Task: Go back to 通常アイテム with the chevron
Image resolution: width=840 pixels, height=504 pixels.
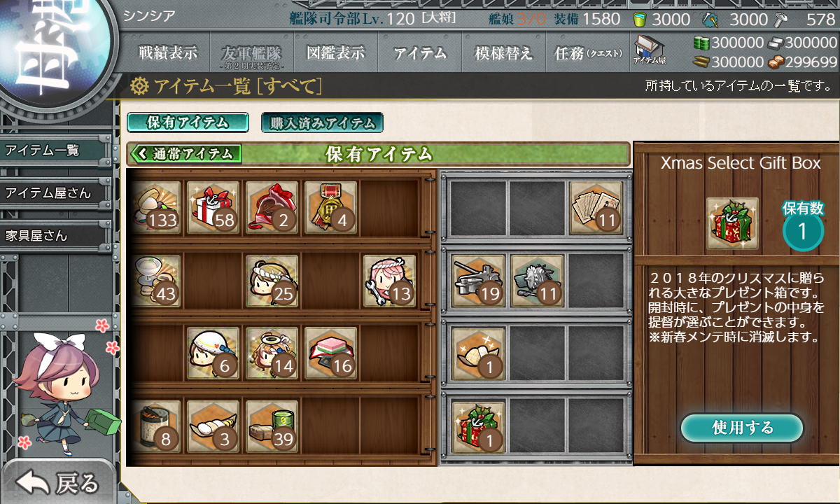Action: 185,153
